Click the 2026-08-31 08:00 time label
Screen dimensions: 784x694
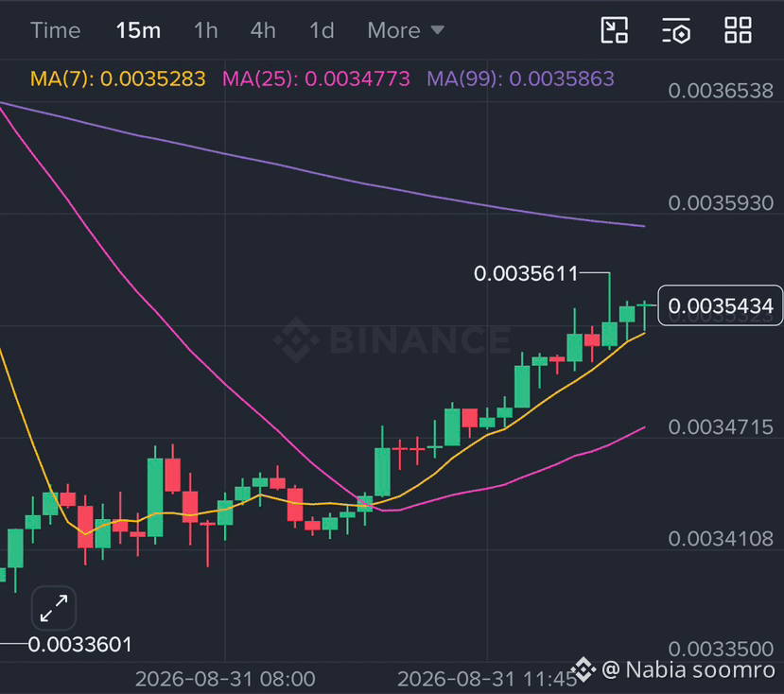[225, 679]
